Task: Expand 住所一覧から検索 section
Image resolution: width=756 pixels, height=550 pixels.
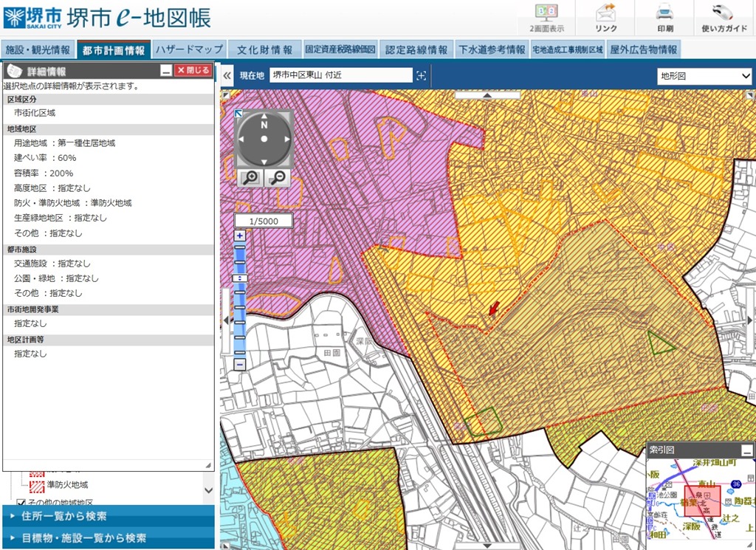Action: (108, 516)
